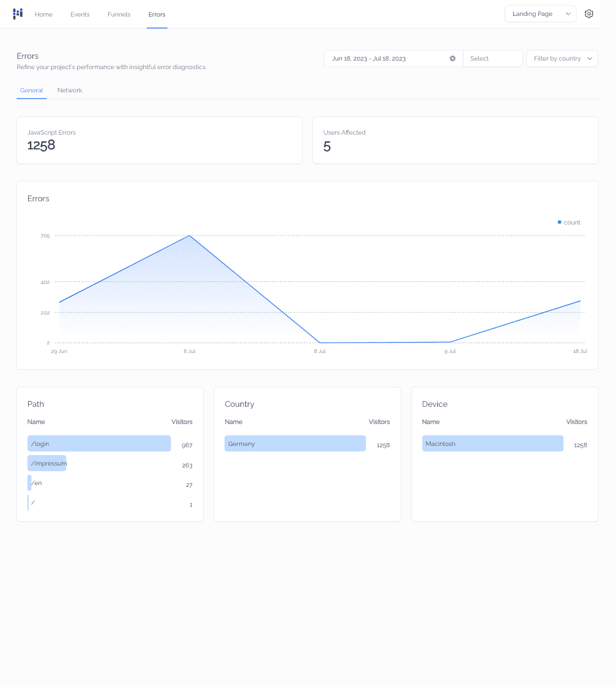Click the 705 y-axis label
Image resolution: width=616 pixels, height=687 pixels.
point(45,236)
